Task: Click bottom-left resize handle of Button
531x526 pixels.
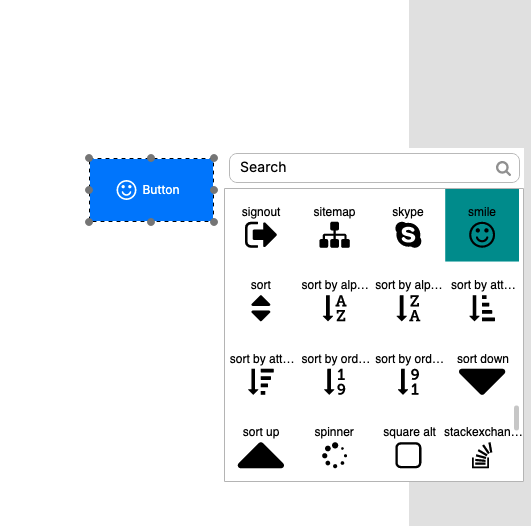Action: tap(89, 222)
